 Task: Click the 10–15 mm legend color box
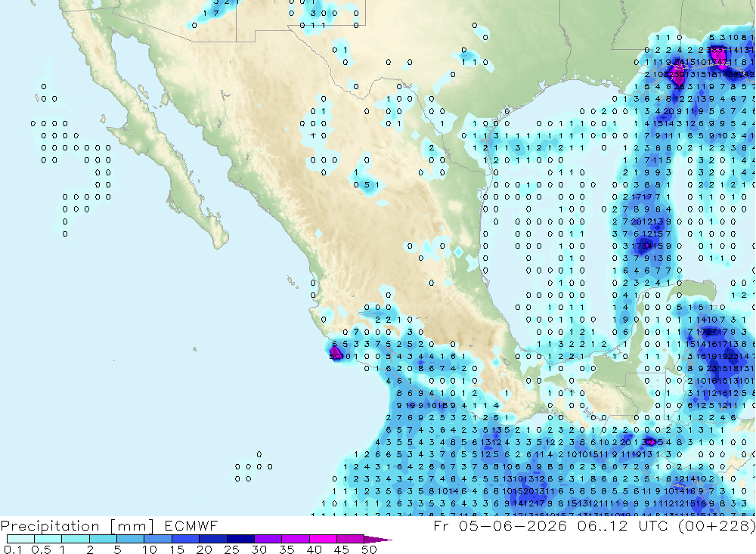click(x=158, y=539)
